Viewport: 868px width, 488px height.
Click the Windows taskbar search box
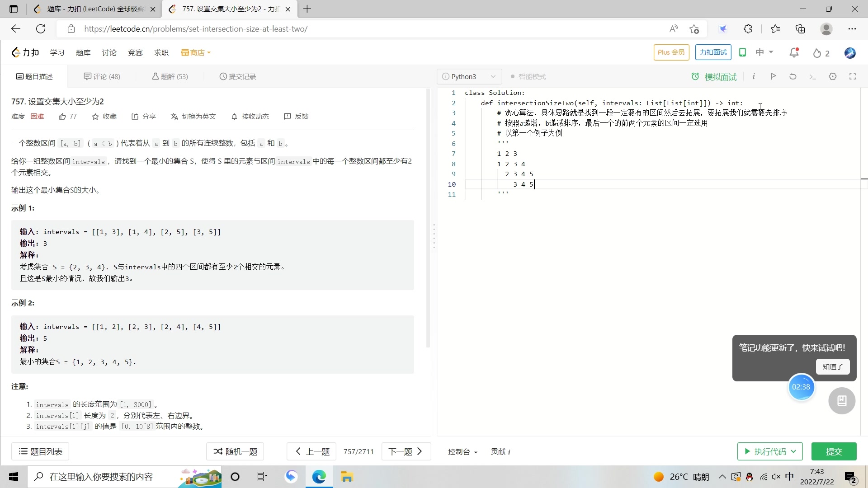pyautogui.click(x=102, y=477)
